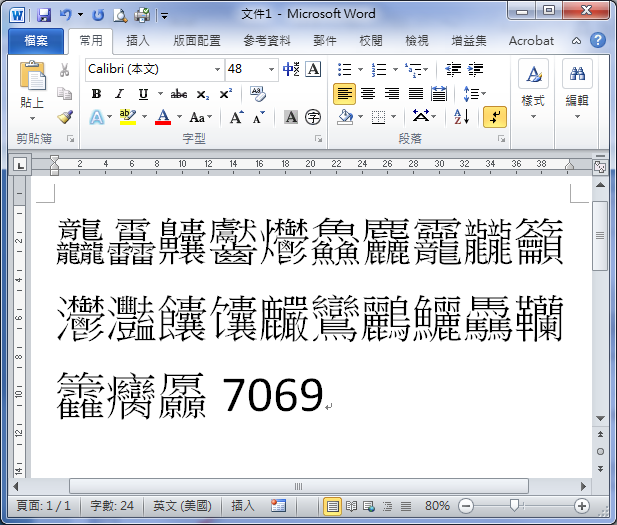
Task: Click the Save icon in quick access toolbar
Action: [x=44, y=15]
